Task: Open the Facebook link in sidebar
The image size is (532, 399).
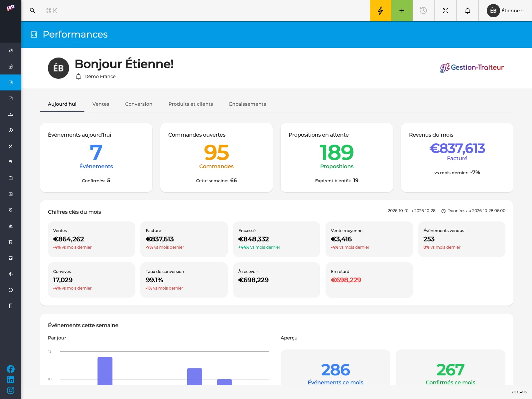Action: click(11, 369)
